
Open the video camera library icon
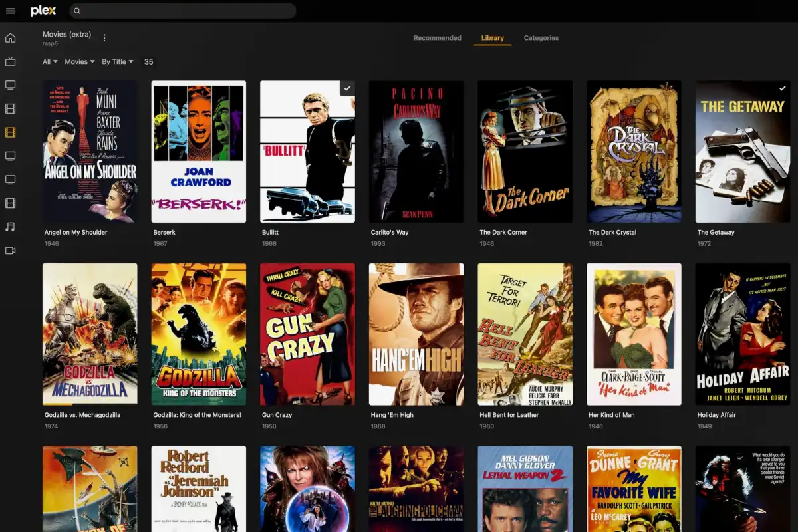[10, 251]
